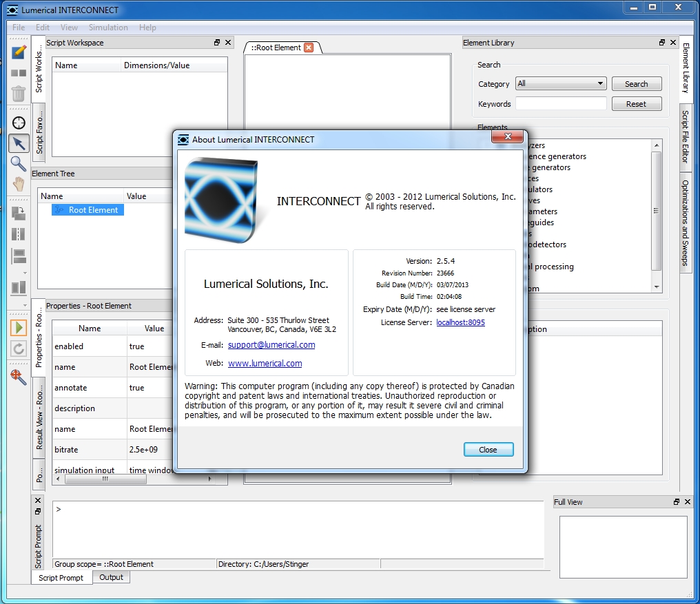This screenshot has width=700, height=604.
Task: Expand arrow below align-bottom icon
Action: 25,305
